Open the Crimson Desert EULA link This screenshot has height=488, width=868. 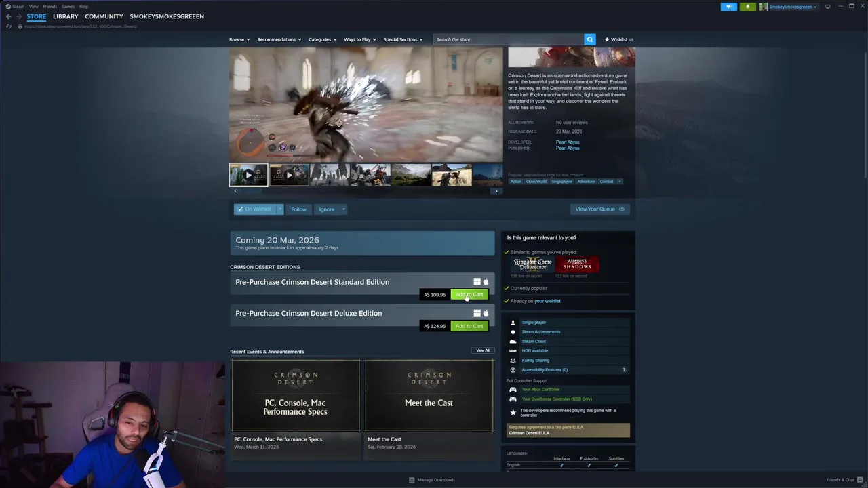[529, 433]
